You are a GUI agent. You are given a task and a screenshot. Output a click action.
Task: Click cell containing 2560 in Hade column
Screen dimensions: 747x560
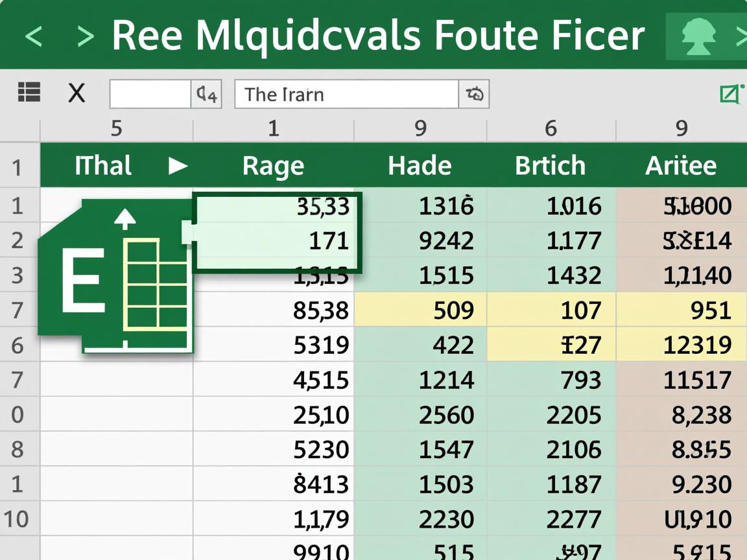420,414
